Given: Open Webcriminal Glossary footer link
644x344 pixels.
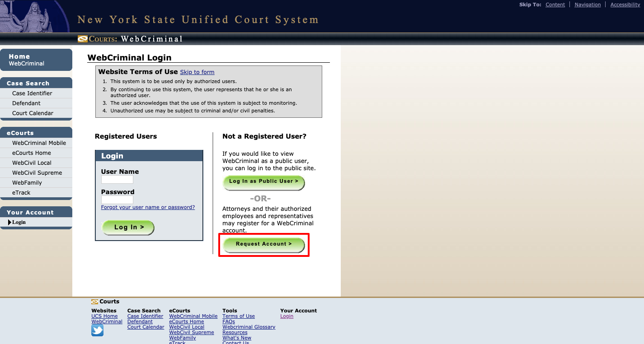Looking at the screenshot, I should pyautogui.click(x=249, y=327).
